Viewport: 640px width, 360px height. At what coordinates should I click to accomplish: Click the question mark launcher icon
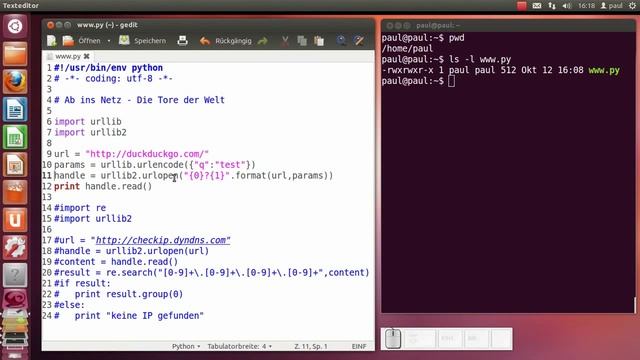pyautogui.click(x=15, y=275)
